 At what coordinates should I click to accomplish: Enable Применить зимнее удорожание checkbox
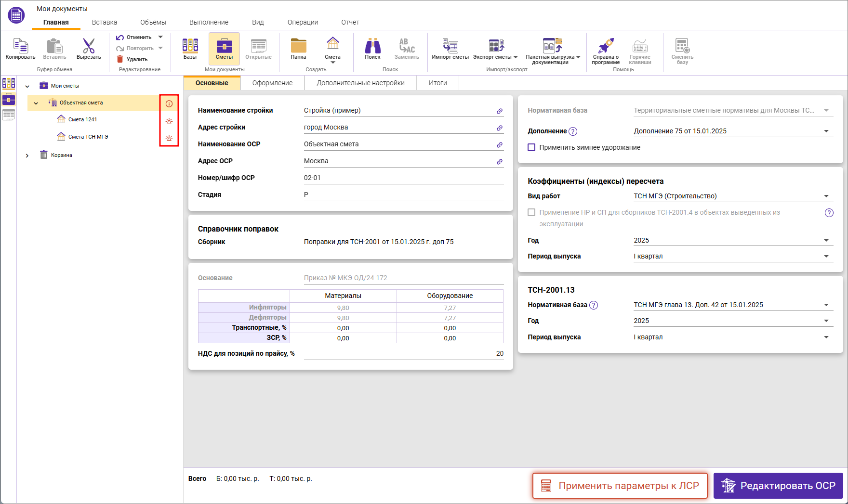point(531,147)
